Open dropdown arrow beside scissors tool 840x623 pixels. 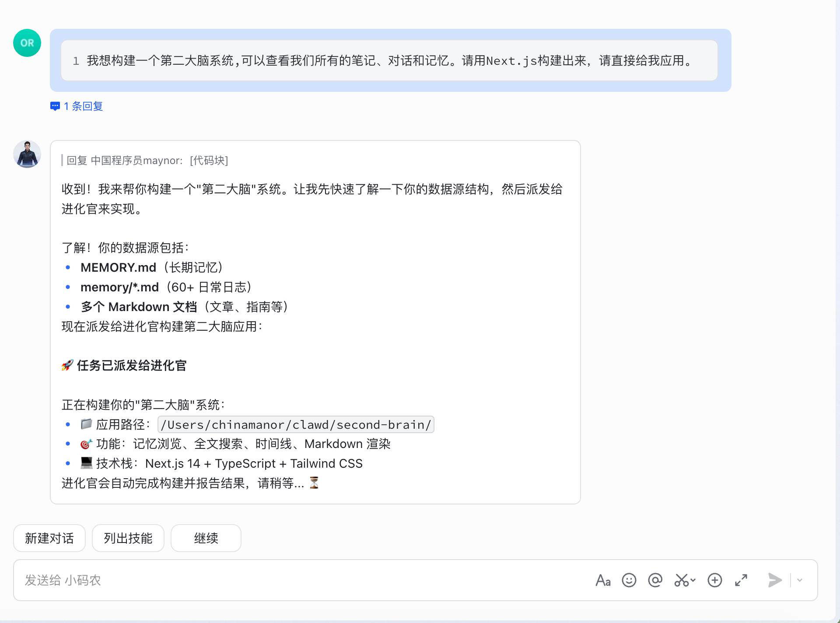pos(693,581)
